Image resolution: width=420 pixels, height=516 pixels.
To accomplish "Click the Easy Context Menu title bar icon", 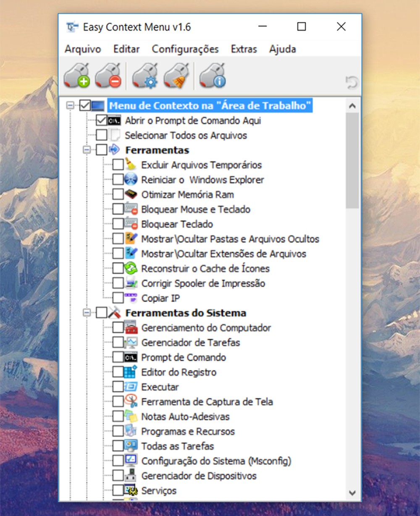I will click(71, 26).
